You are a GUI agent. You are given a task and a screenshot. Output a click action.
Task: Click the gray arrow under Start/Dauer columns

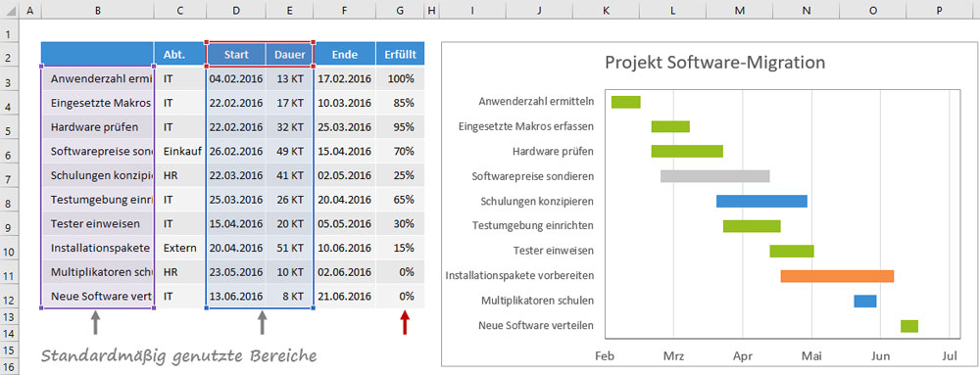point(263,323)
